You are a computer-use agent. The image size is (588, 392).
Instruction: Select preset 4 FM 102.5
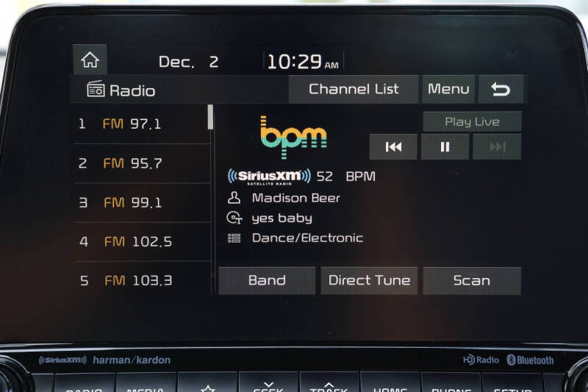[x=140, y=241]
